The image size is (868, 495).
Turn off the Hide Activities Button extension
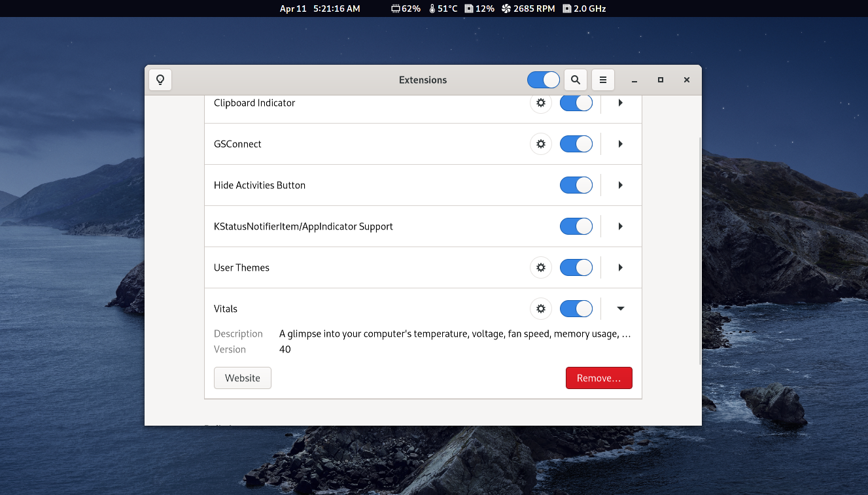coord(576,185)
